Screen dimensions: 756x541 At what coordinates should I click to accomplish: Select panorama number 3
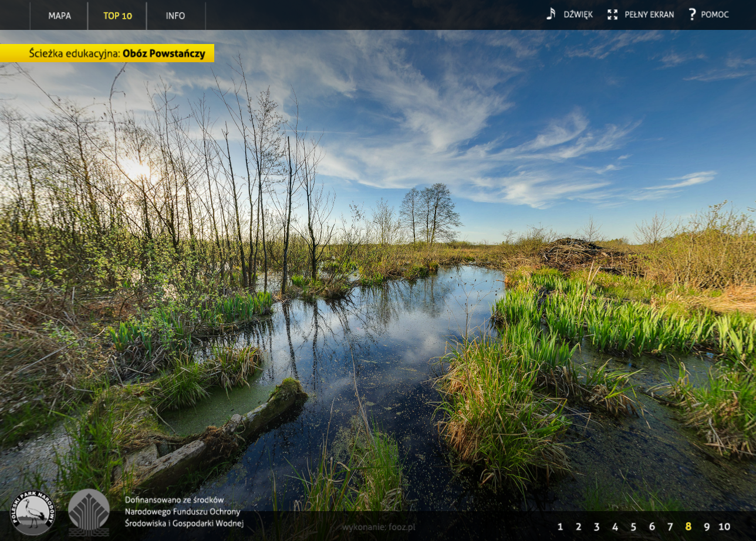tap(596, 527)
